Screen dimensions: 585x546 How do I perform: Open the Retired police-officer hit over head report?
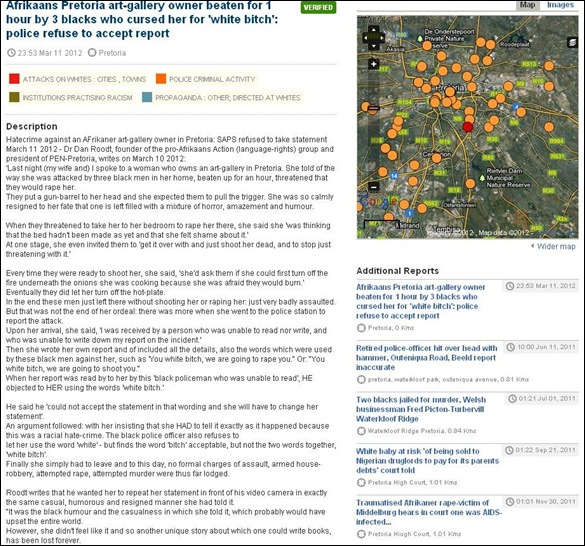click(426, 358)
